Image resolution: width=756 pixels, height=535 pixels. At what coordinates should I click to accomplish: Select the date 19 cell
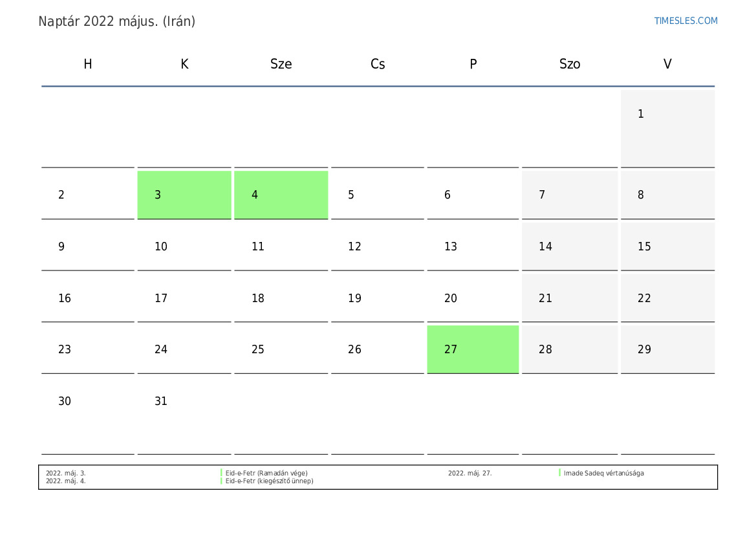pyautogui.click(x=377, y=298)
